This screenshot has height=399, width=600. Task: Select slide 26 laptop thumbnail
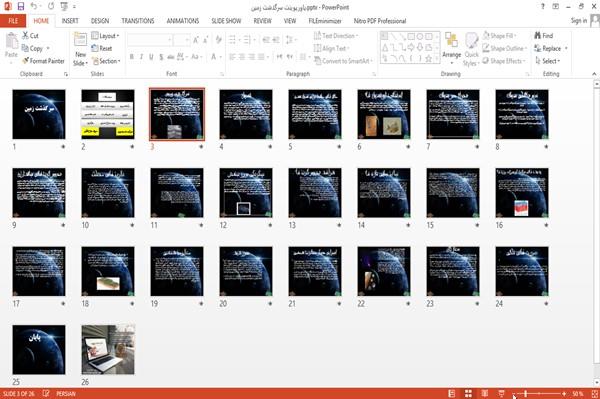pos(108,350)
